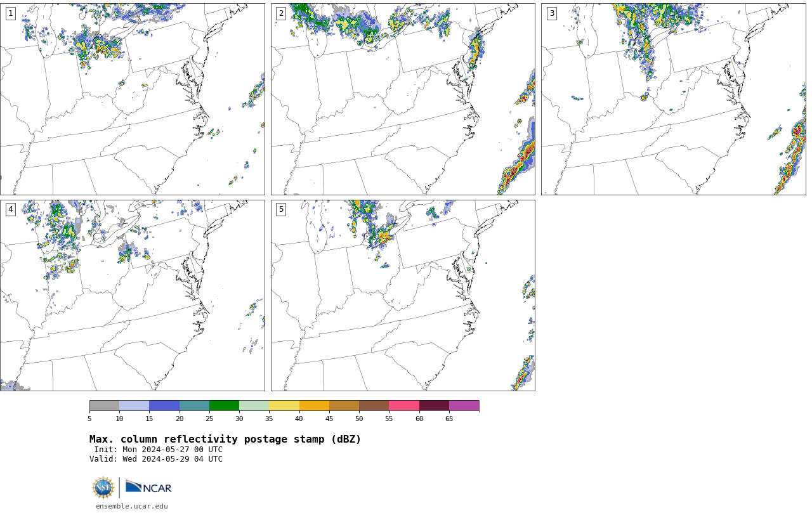The width and height of the screenshot is (812, 513).
Task: Select the tan-brown 45-50 dBZ swatch
Action: coord(344,406)
